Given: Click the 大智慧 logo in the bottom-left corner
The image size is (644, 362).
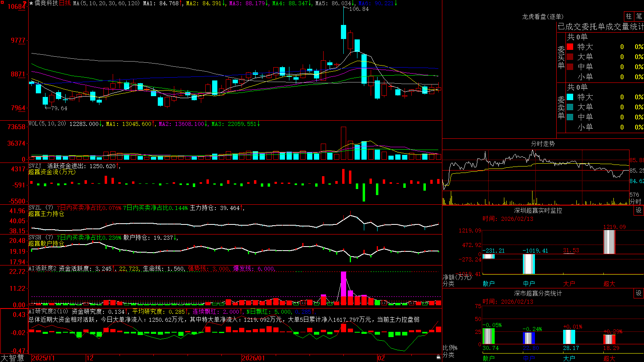Looking at the screenshot, I should [12, 358].
